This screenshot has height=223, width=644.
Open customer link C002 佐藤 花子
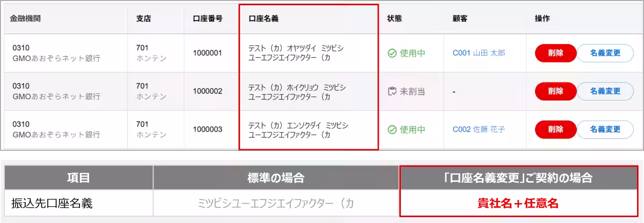click(479, 129)
